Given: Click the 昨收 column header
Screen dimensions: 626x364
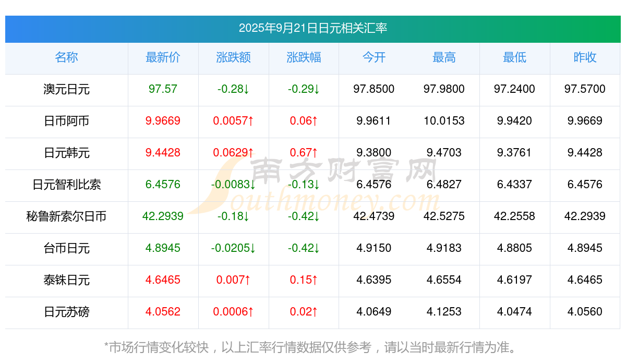Looking at the screenshot, I should (x=585, y=57).
